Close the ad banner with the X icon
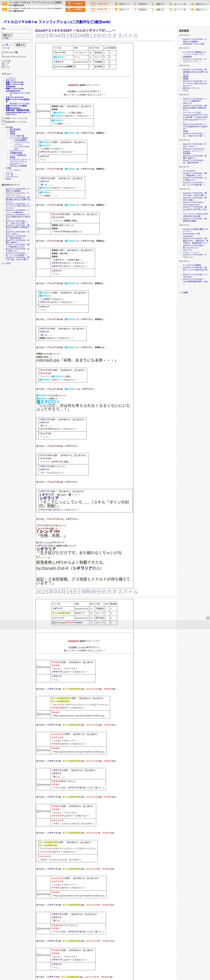Viewport: 210px width, 980px height. [x=208, y=618]
